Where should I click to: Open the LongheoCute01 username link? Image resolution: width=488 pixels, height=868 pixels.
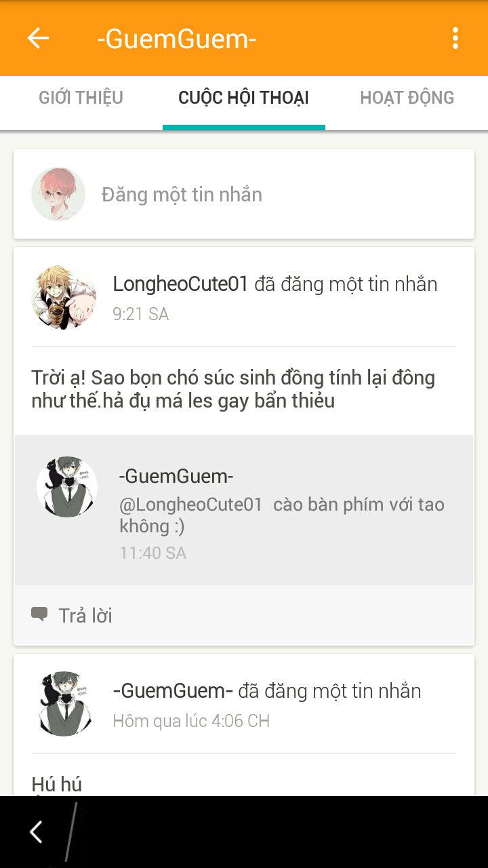pos(181,284)
